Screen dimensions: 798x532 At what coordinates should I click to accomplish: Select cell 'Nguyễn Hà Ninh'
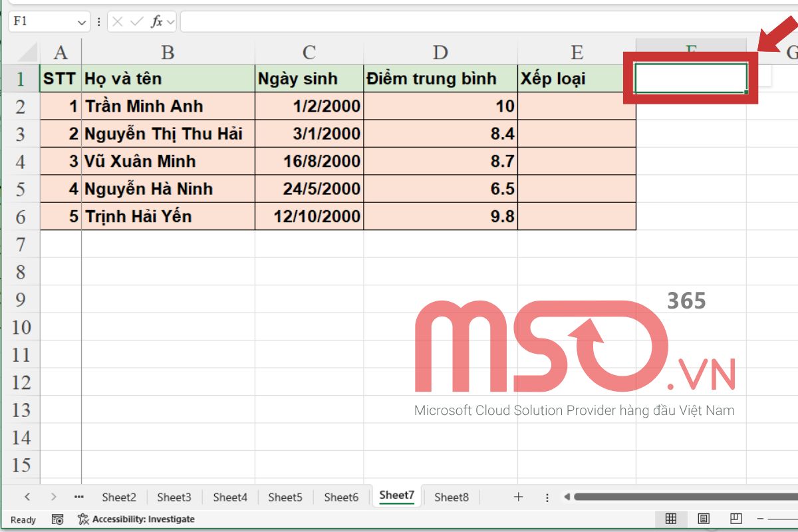tap(168, 189)
